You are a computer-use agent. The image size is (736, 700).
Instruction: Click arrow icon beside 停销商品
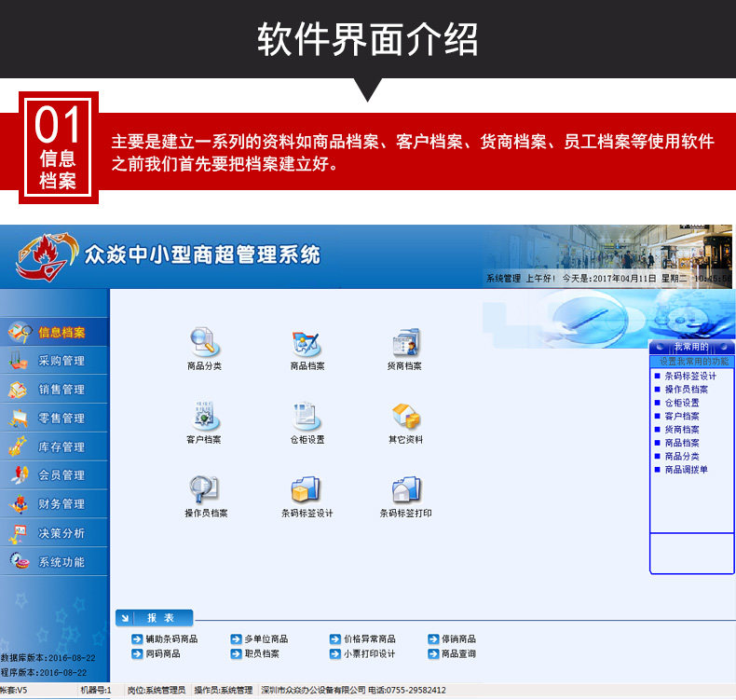(433, 639)
